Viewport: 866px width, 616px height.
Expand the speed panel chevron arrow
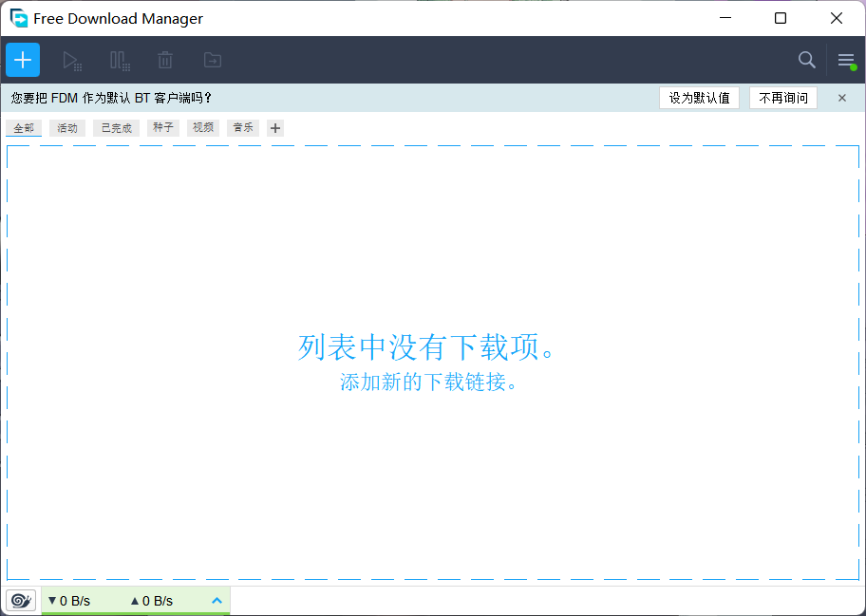[217, 601]
